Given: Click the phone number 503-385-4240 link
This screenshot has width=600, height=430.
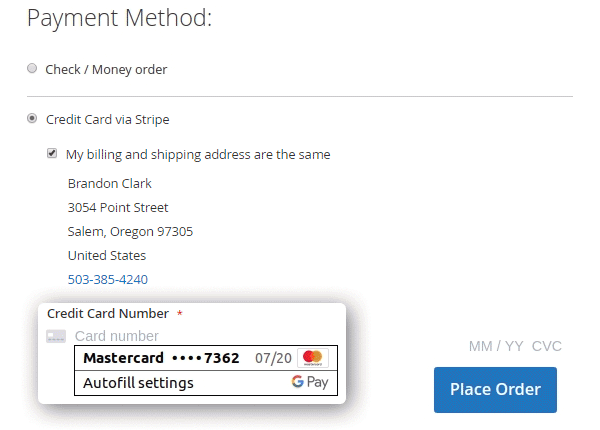Looking at the screenshot, I should tap(107, 279).
